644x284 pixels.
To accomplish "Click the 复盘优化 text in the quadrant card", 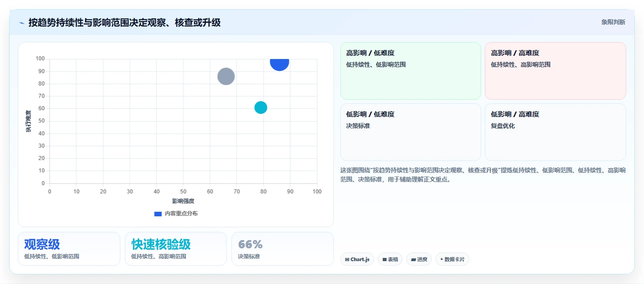I will tap(503, 126).
